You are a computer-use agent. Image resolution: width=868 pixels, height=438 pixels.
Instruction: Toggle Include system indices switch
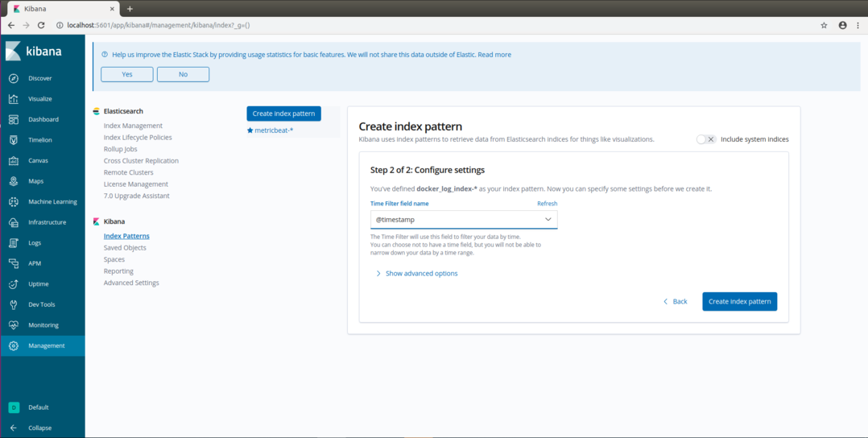[706, 139]
